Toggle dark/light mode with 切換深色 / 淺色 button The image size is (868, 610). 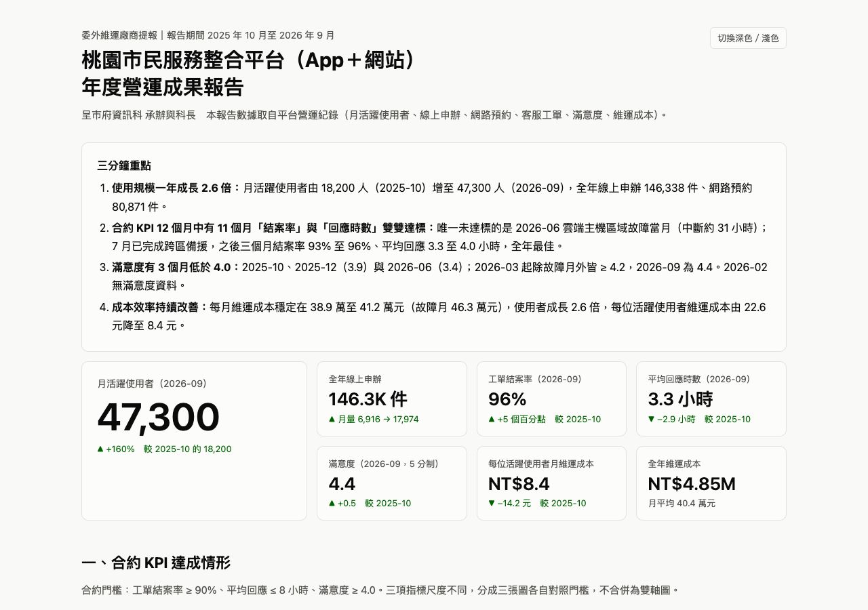pyautogui.click(x=748, y=38)
